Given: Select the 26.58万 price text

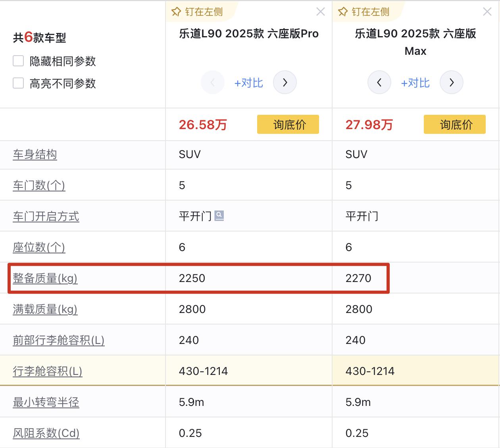Looking at the screenshot, I should [x=203, y=125].
